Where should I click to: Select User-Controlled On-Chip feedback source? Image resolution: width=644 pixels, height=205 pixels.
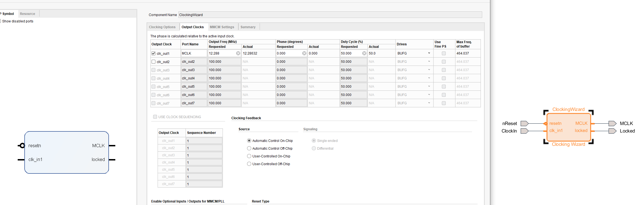click(x=249, y=156)
